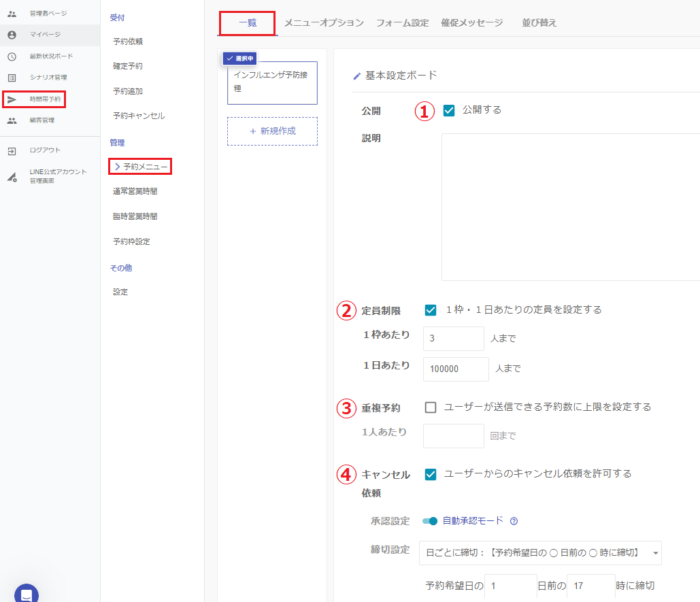Viewport: 700px width, 602px height.
Task: Expand the 予約メニュー item
Action: 140,166
